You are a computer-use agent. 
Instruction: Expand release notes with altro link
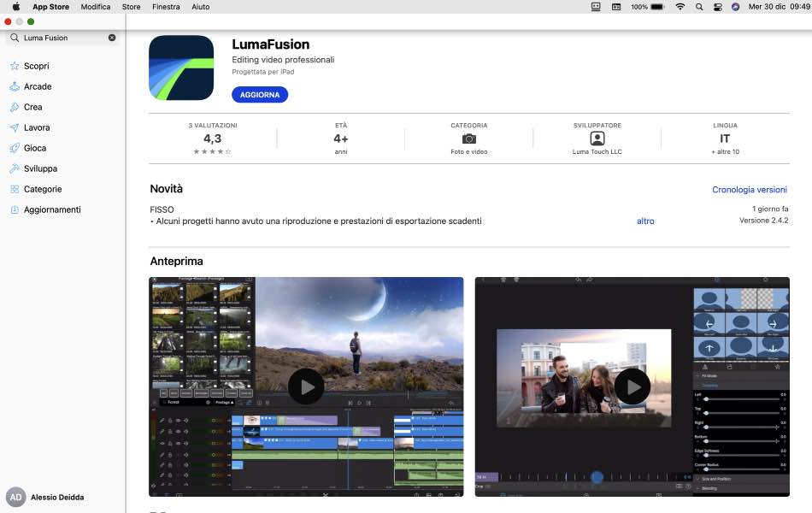645,221
